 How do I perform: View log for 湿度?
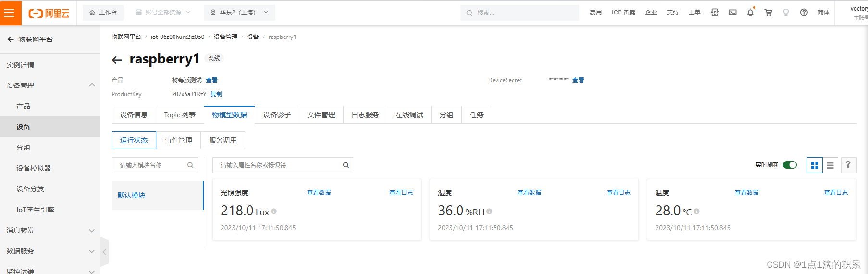619,193
